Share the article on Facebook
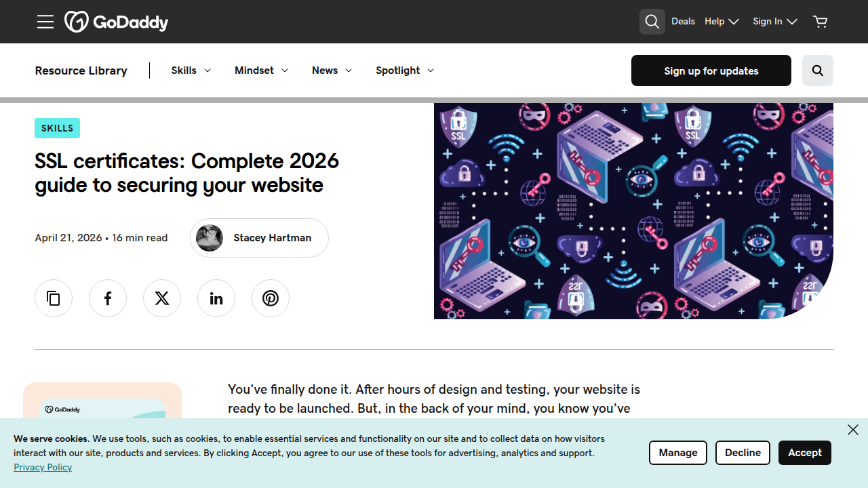The height and width of the screenshot is (488, 868). click(108, 298)
